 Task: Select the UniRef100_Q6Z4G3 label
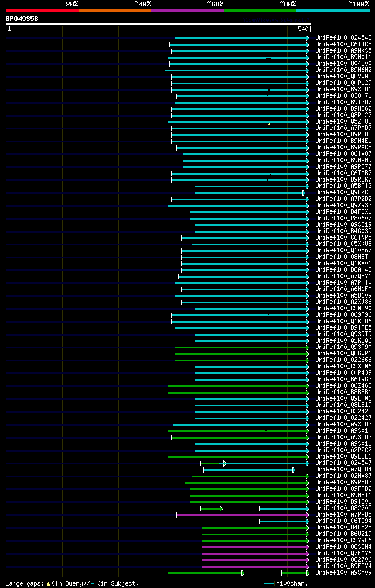[343, 385]
